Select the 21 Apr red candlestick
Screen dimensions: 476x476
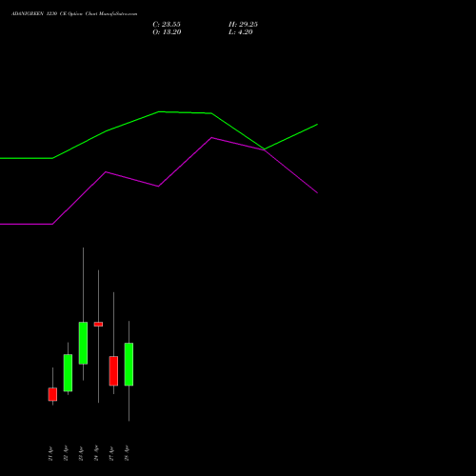point(52,394)
